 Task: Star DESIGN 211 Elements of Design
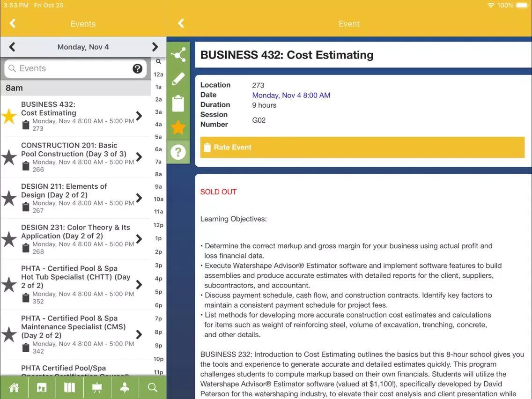[x=9, y=198]
